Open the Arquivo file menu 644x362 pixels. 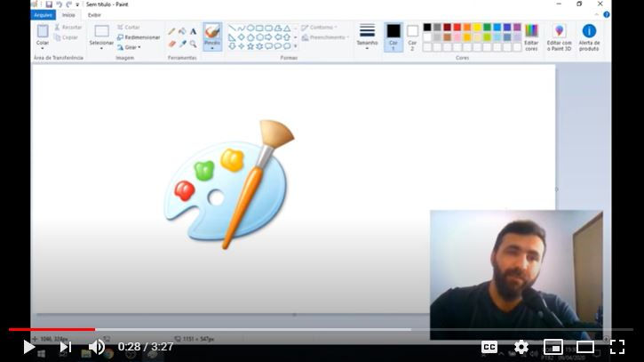coord(44,15)
